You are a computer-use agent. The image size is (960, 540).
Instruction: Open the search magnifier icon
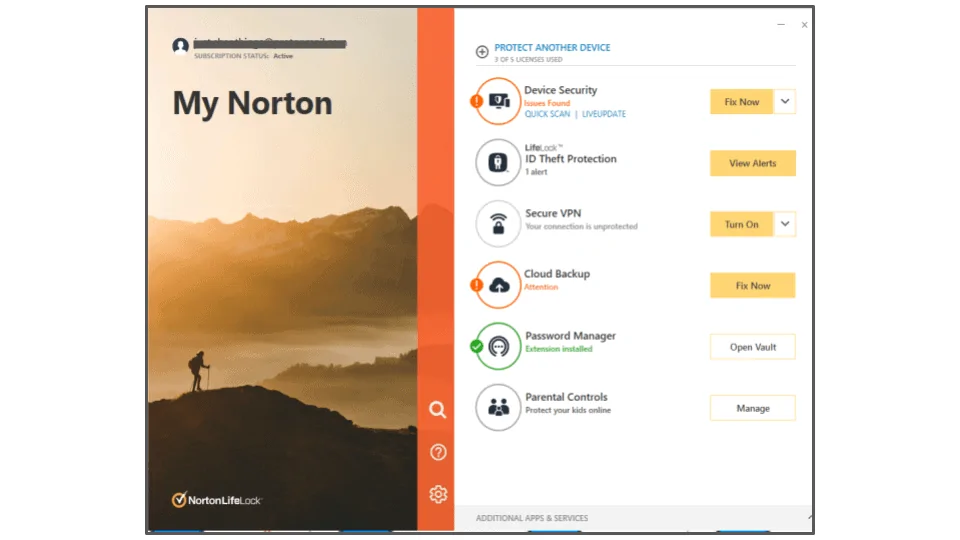pyautogui.click(x=437, y=410)
